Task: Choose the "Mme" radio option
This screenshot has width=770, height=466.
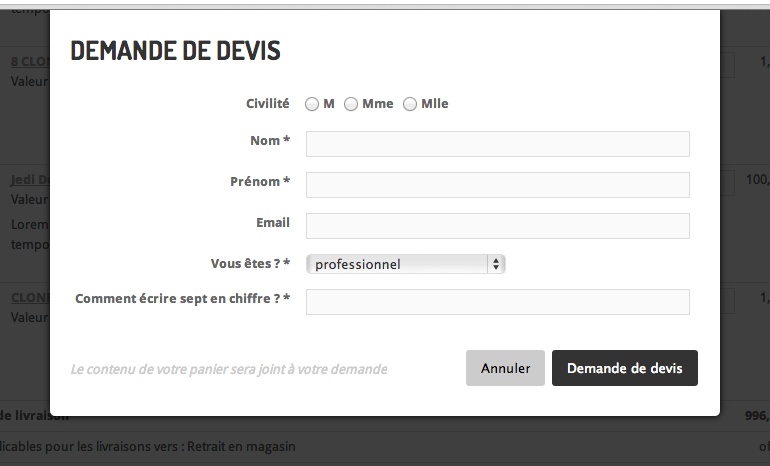Action: click(351, 104)
